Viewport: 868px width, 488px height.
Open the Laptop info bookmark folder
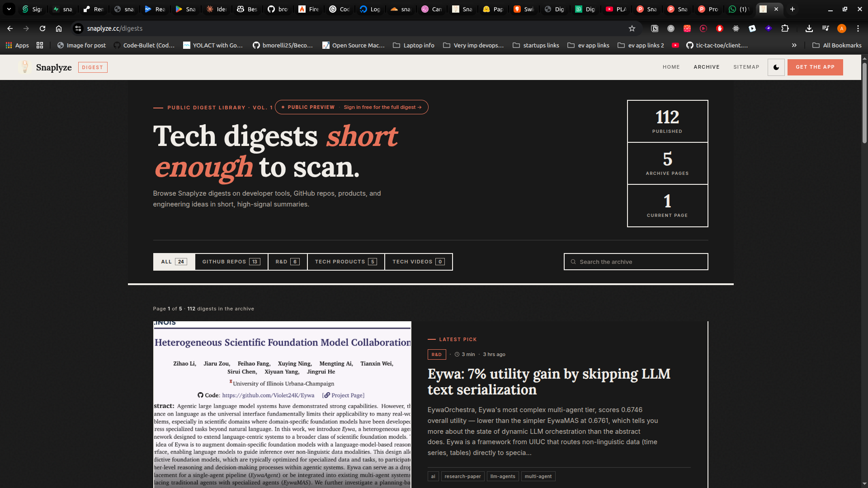414,45
